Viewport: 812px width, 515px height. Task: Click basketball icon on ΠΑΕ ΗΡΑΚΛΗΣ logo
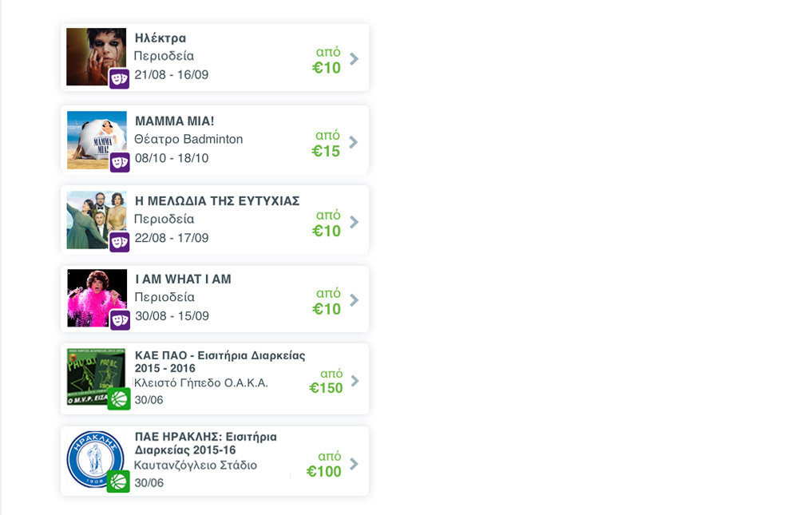point(118,481)
